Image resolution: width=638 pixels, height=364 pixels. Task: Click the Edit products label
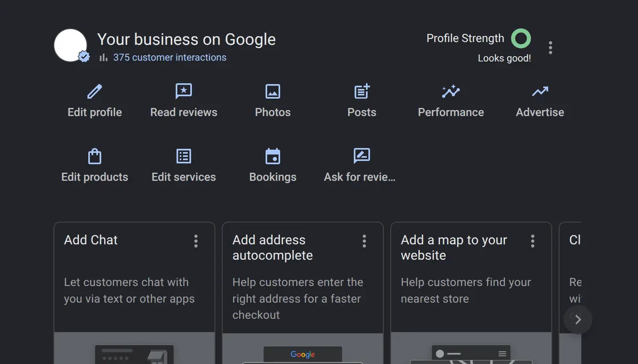tap(95, 177)
